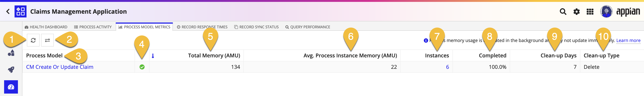Sort by Instances column header

[437, 55]
